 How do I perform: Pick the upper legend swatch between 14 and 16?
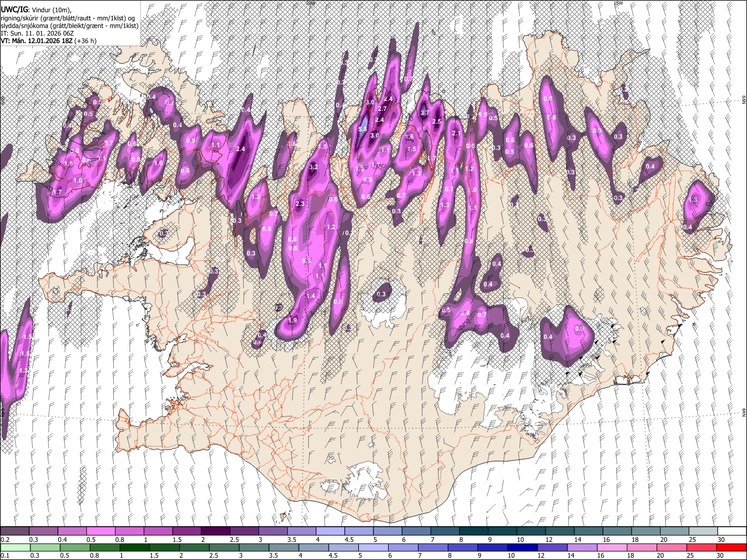[588, 531]
